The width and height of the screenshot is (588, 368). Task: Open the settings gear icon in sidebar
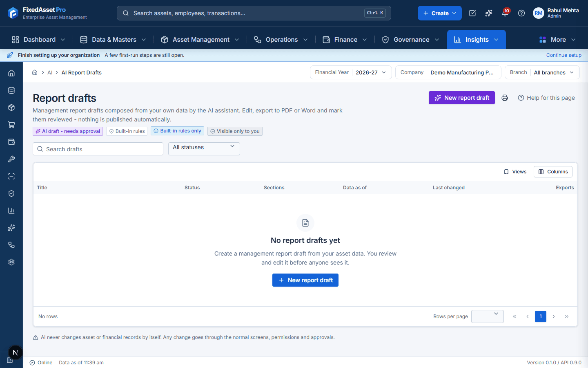[x=11, y=262]
